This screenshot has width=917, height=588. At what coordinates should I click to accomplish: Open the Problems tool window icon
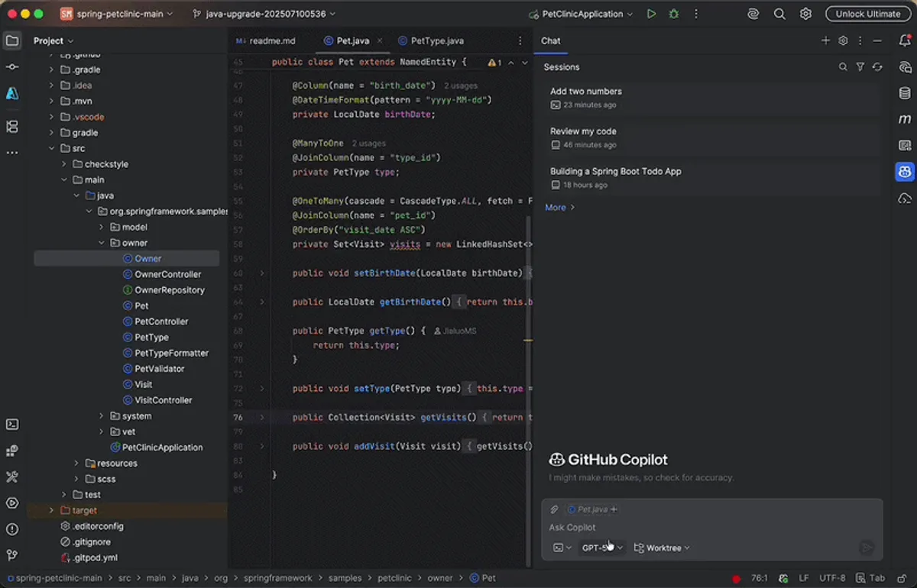coord(12,529)
